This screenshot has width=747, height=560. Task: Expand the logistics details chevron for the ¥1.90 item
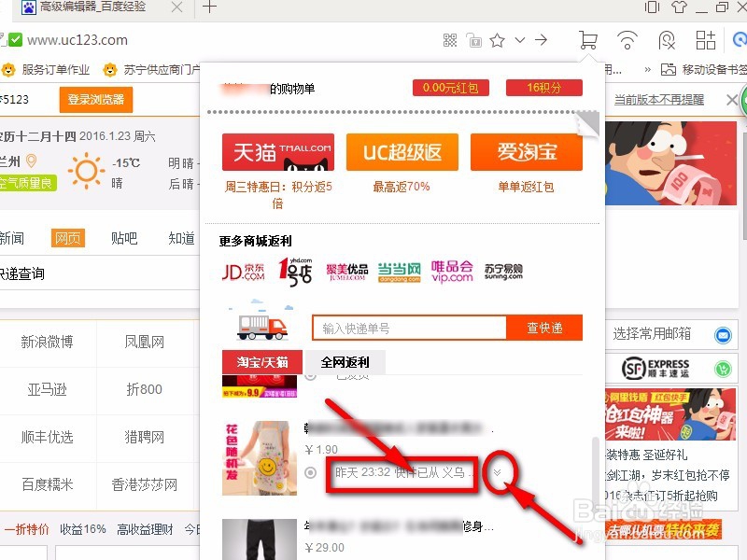[498, 472]
